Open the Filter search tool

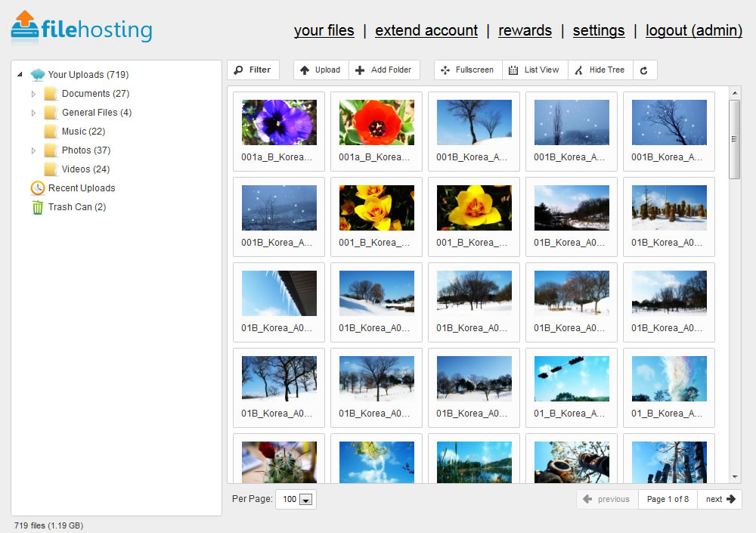[x=253, y=70]
